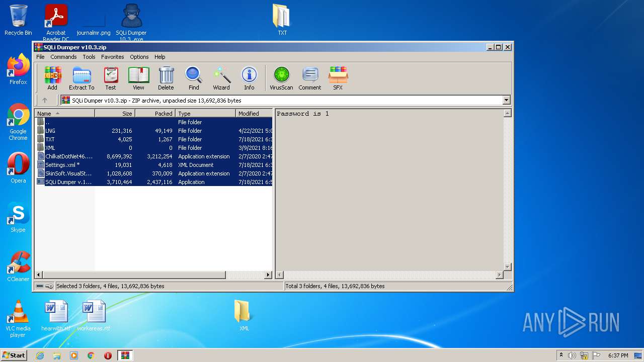Screen dimensions: 644x362
Task: Open Google Chrome desktop shortcut
Action: tap(18, 122)
